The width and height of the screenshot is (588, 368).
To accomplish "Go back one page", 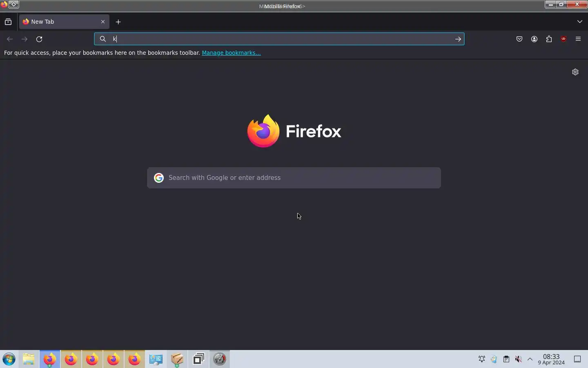I will point(10,39).
